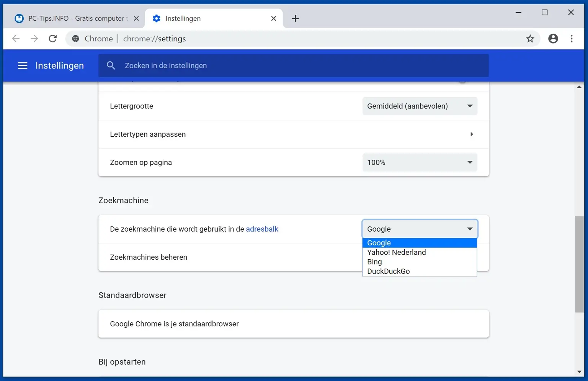Open the Instellingen hamburger menu

(23, 65)
